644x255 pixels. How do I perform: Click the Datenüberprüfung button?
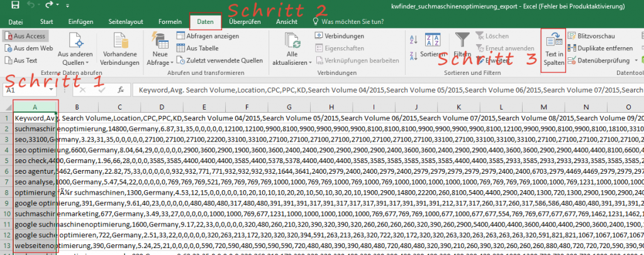(599, 60)
